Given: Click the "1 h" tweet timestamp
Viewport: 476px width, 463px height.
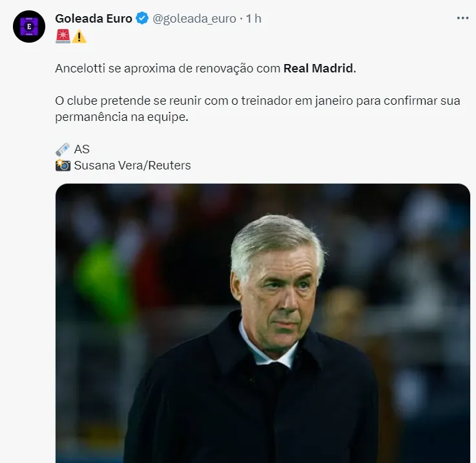Looking at the screenshot, I should (254, 19).
